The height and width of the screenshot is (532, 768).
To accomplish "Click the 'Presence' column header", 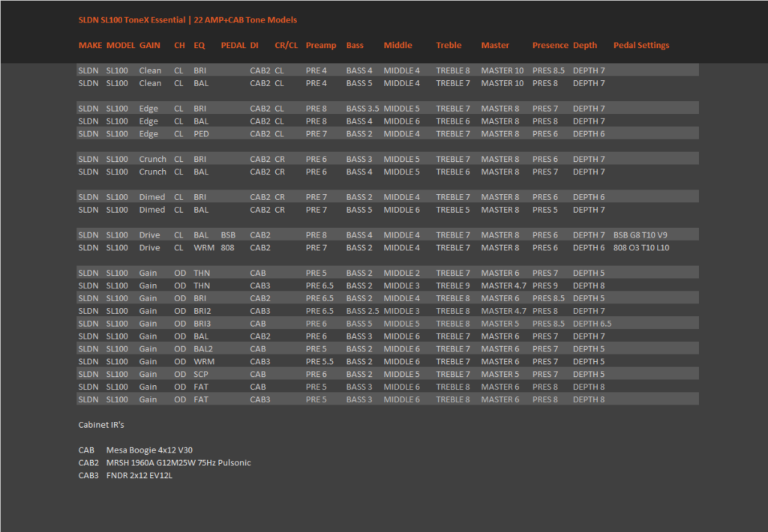I will point(550,45).
